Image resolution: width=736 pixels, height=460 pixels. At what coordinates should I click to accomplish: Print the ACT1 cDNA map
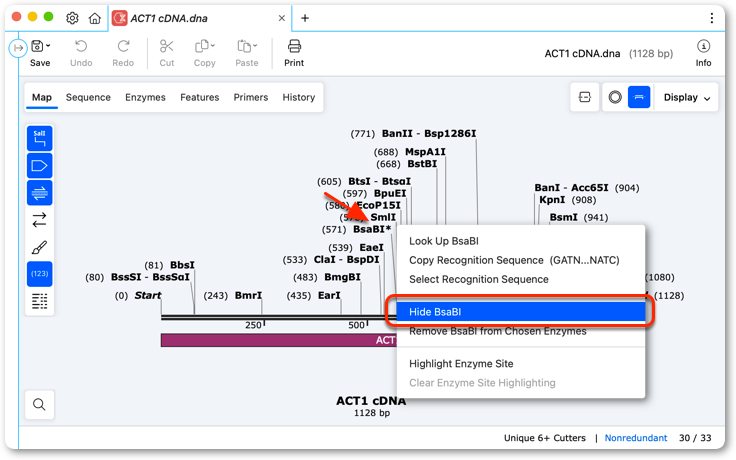(x=294, y=53)
